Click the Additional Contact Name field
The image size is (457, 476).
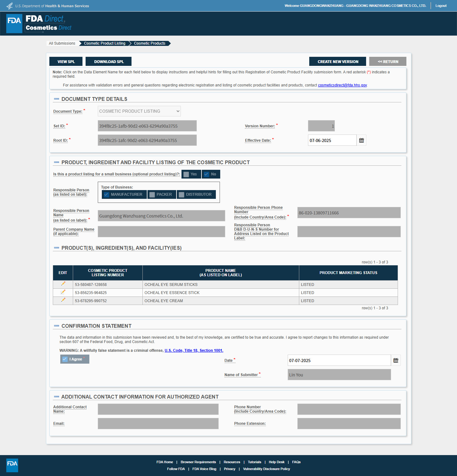158,409
